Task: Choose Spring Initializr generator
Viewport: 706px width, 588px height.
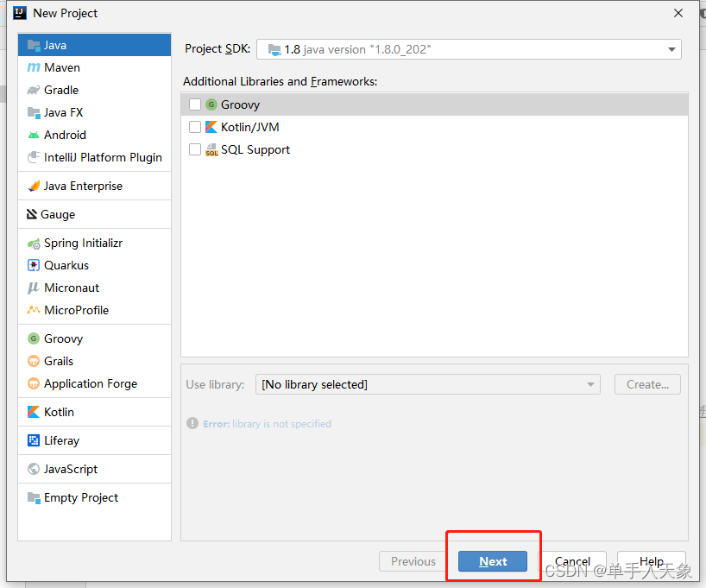Action: [x=95, y=243]
